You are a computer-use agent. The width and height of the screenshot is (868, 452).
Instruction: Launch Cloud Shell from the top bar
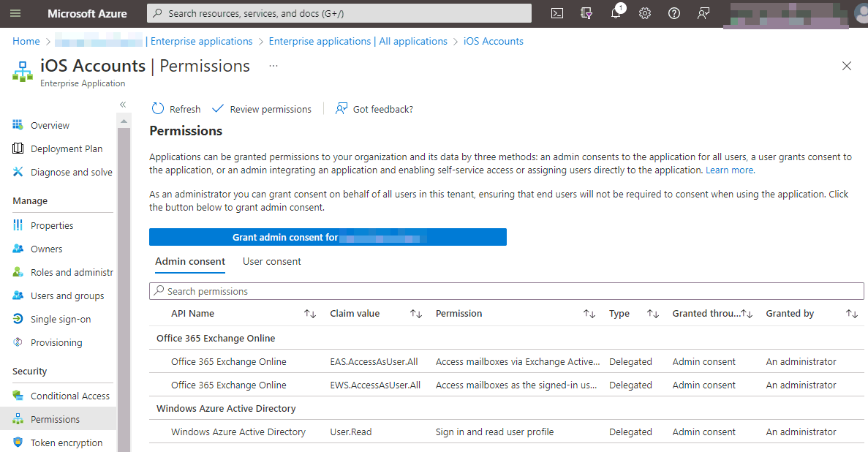tap(557, 13)
